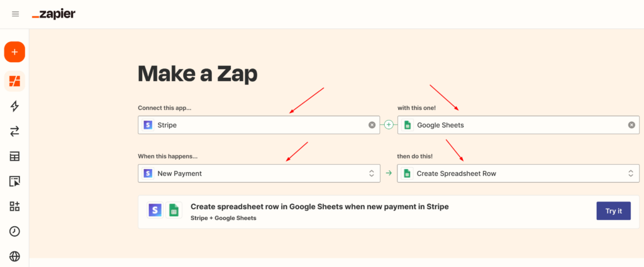Open Interfaces from the sidebar
The width and height of the screenshot is (644, 267).
[x=14, y=182]
